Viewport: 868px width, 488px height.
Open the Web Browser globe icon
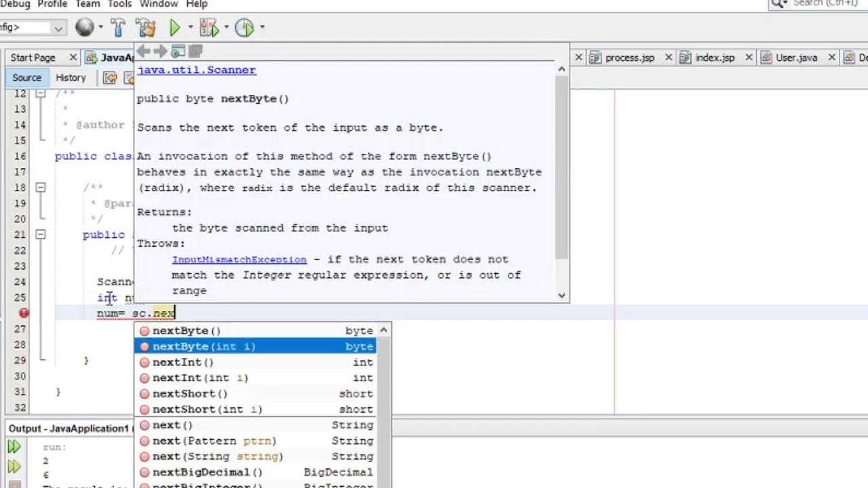[x=85, y=27]
